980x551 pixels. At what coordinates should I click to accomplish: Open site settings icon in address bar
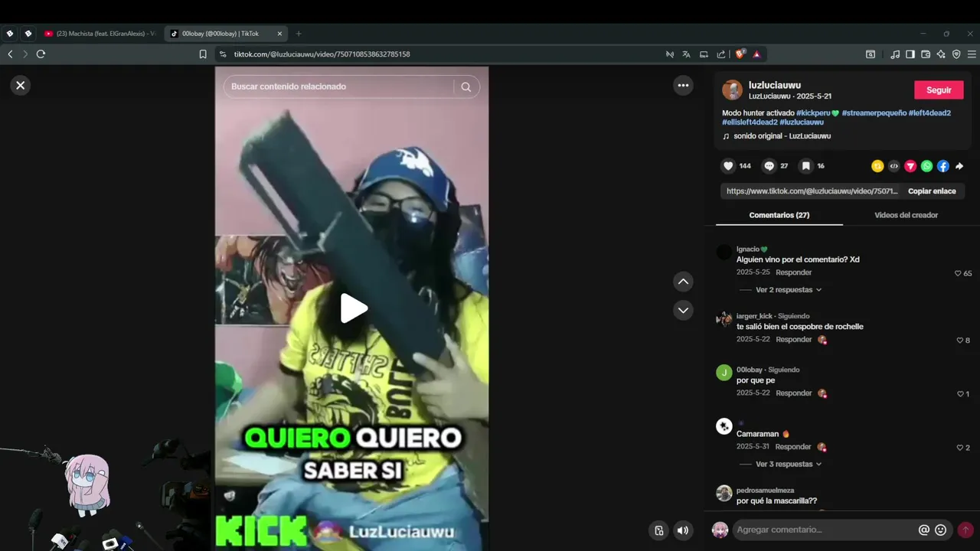click(x=223, y=54)
